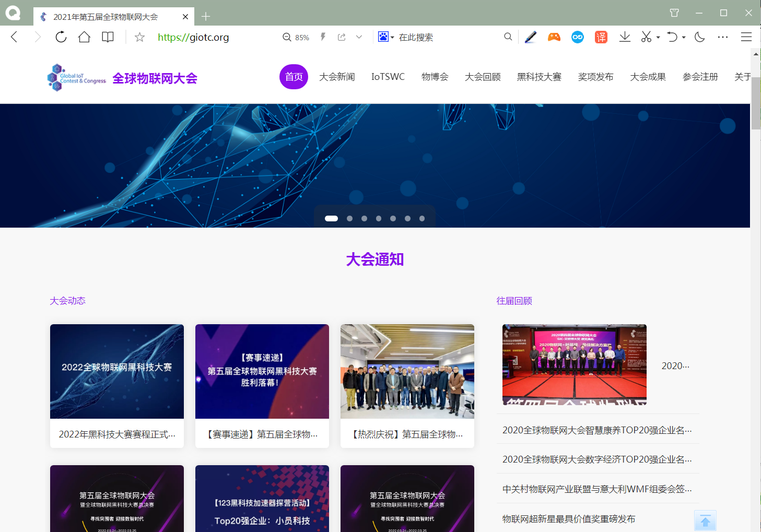761x532 pixels.
Task: Click the blue infinity extension icon
Action: 578,37
